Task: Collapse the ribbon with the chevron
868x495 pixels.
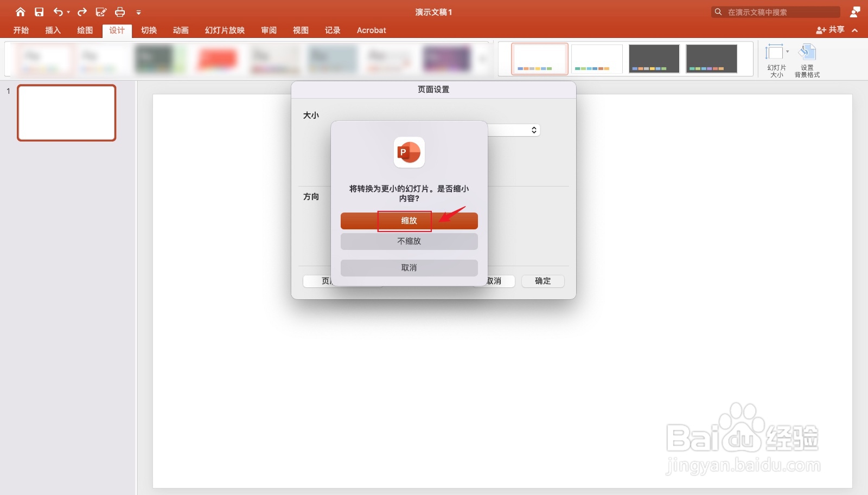Action: point(855,30)
